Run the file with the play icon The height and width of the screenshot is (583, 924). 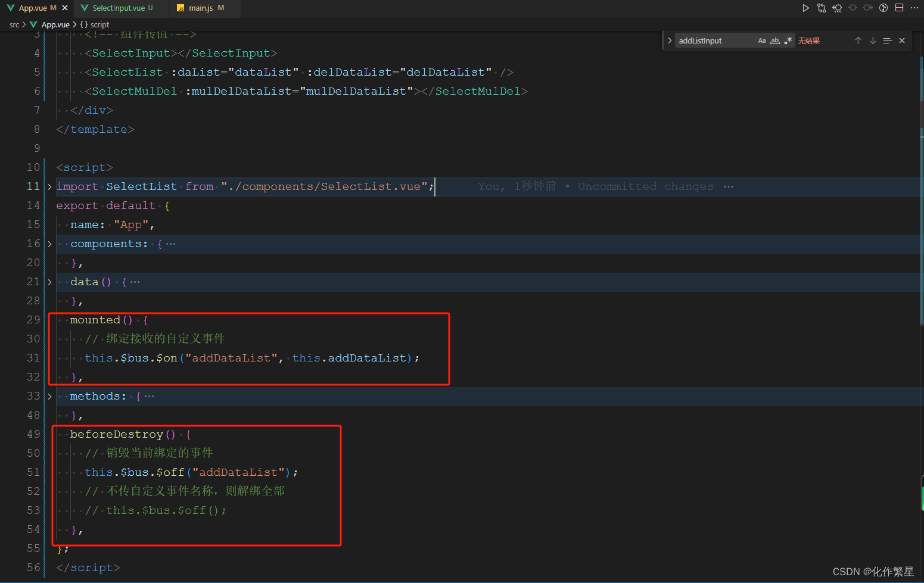(x=805, y=8)
